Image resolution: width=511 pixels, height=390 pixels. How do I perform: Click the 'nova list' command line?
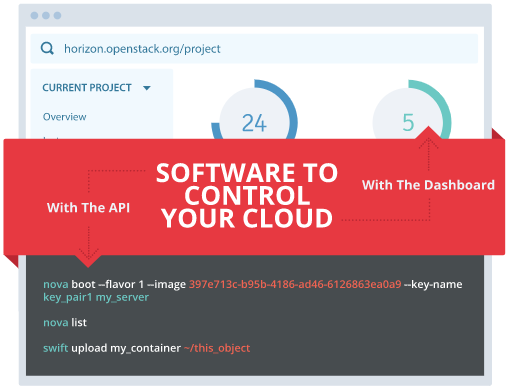point(65,323)
